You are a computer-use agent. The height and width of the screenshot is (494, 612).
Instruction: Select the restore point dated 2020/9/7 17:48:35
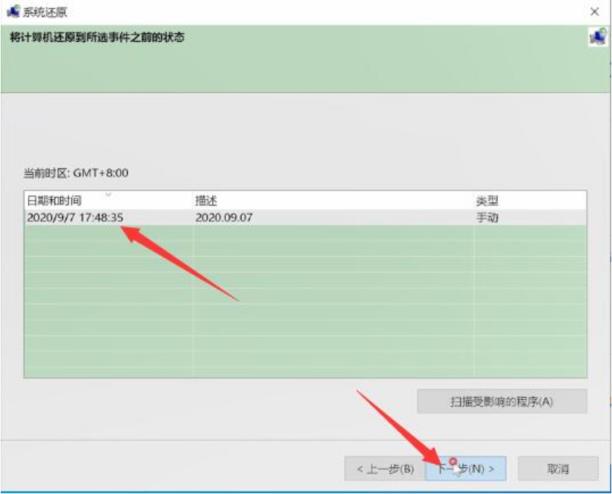(x=305, y=217)
